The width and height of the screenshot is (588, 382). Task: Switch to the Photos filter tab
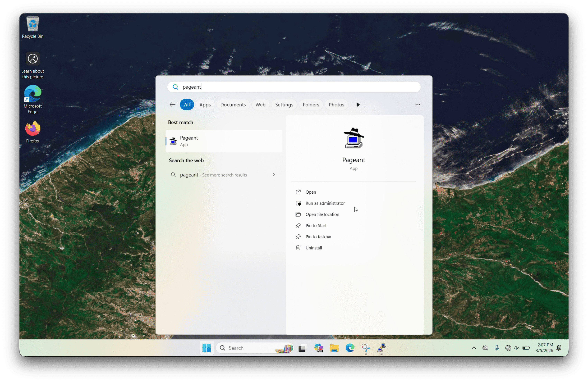336,104
